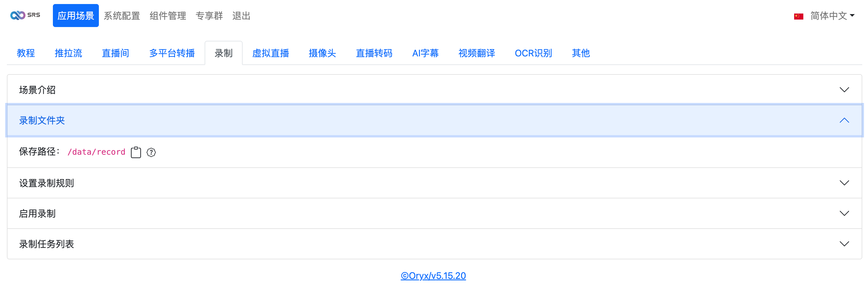This screenshot has width=868, height=295.
Task: Switch to the 多平台转播 tab
Action: coord(172,53)
